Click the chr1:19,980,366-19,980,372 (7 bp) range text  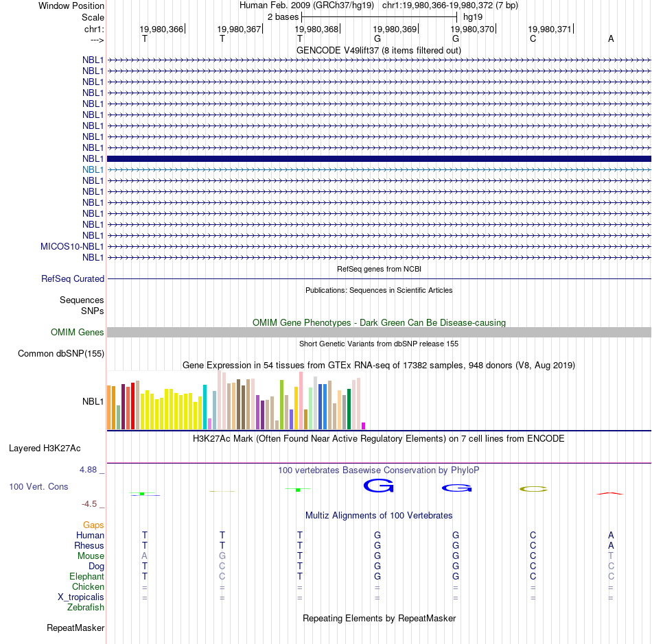pyautogui.click(x=450, y=5)
